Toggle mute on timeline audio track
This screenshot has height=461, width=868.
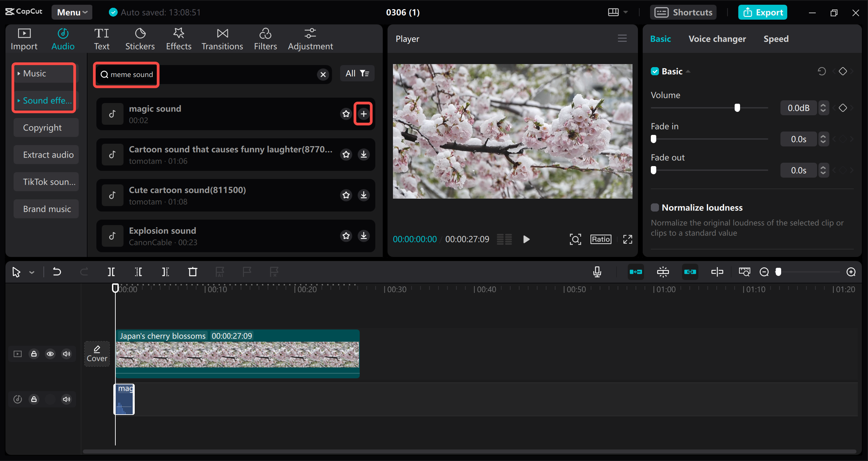(66, 399)
